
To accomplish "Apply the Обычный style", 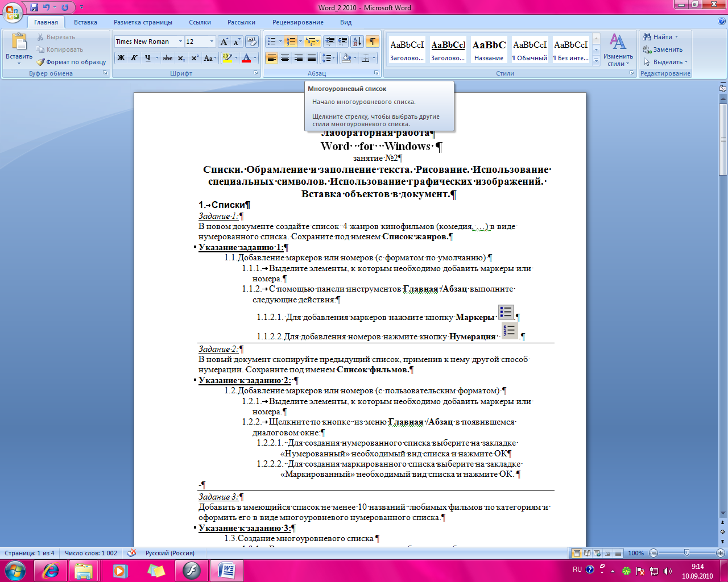I will 530,49.
